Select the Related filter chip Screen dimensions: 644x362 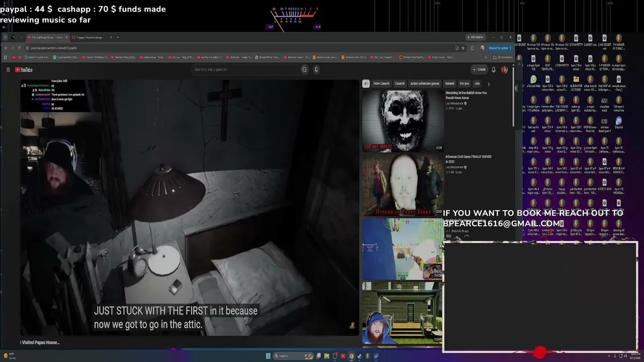pos(450,83)
